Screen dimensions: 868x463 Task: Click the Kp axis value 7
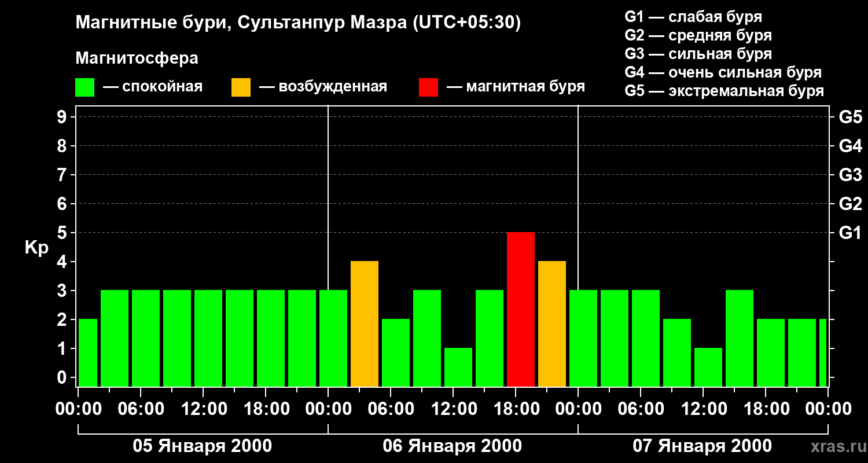pos(63,175)
